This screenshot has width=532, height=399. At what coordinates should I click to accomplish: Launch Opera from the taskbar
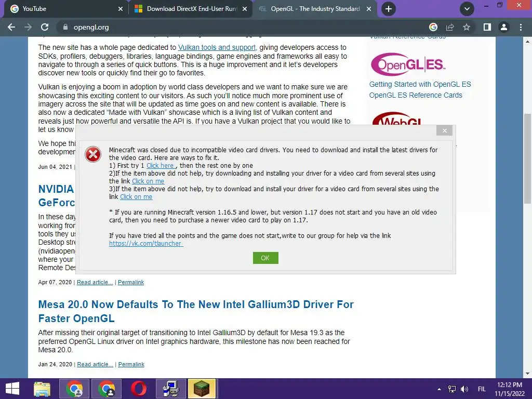point(139,389)
